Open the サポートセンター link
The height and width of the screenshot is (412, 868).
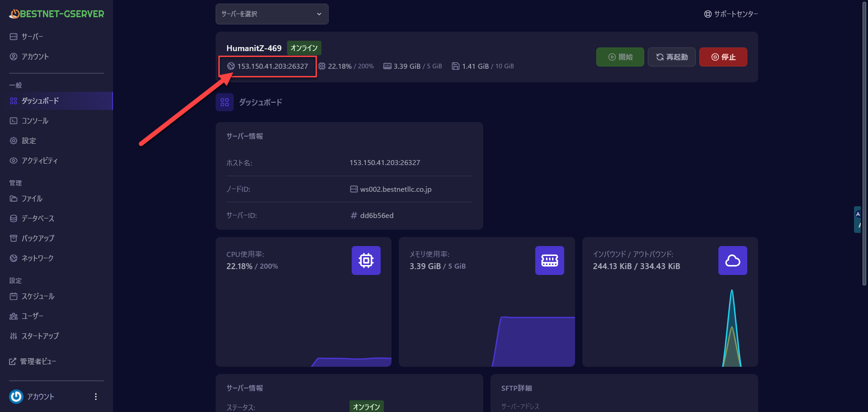click(x=731, y=14)
